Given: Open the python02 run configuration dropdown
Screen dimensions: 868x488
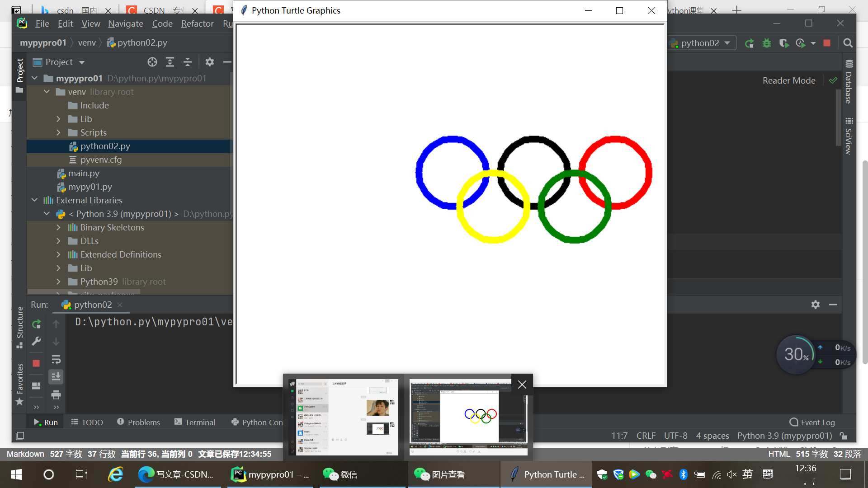Looking at the screenshot, I should tap(702, 43).
